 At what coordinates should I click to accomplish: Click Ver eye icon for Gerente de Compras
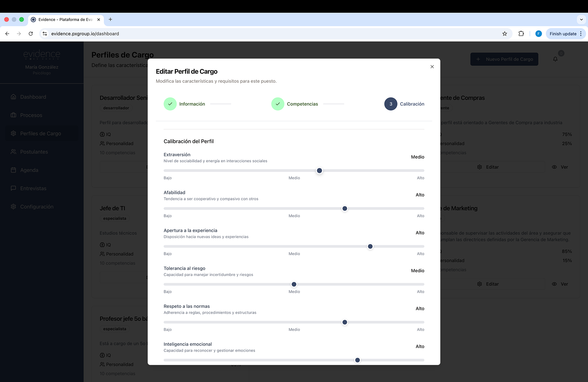554,167
